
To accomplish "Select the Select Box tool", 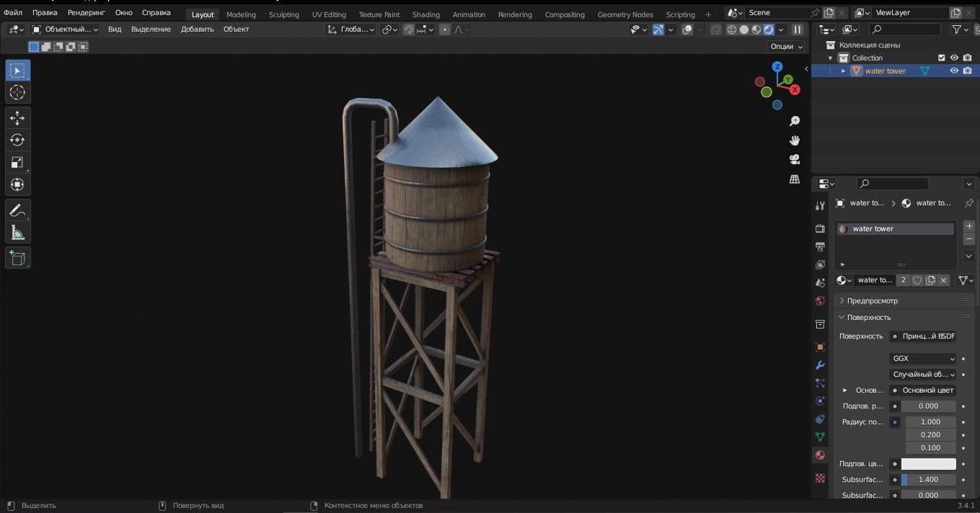I will (x=17, y=70).
